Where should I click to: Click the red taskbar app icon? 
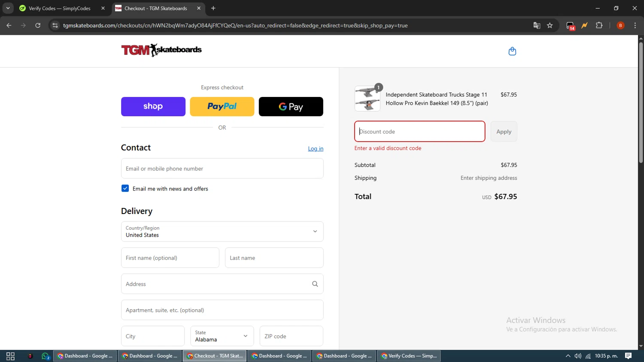pyautogui.click(x=30, y=356)
